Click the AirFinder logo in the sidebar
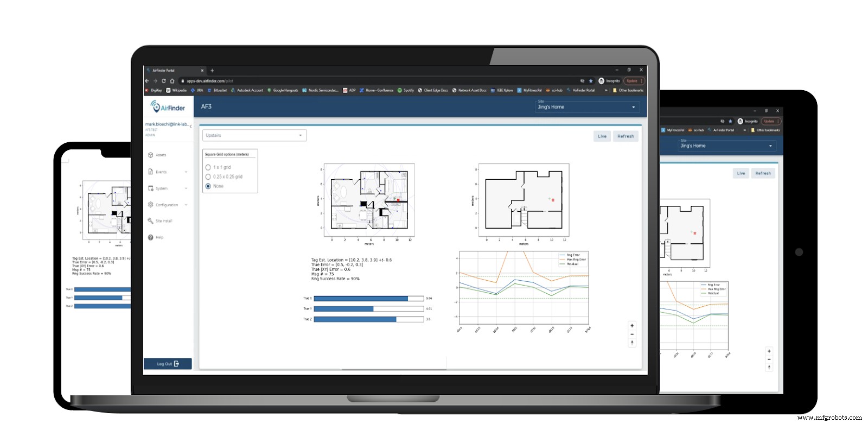The image size is (868, 423). (x=168, y=107)
